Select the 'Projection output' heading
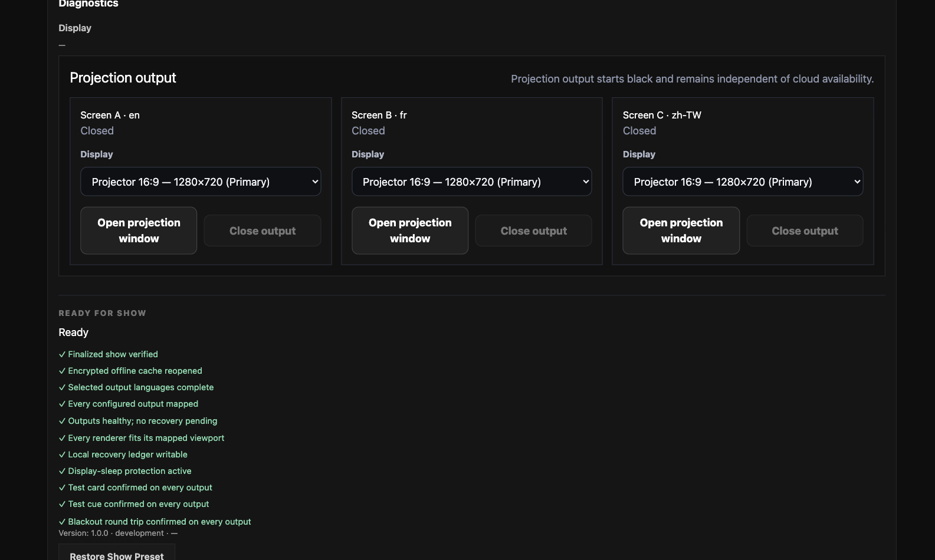 coord(123,78)
